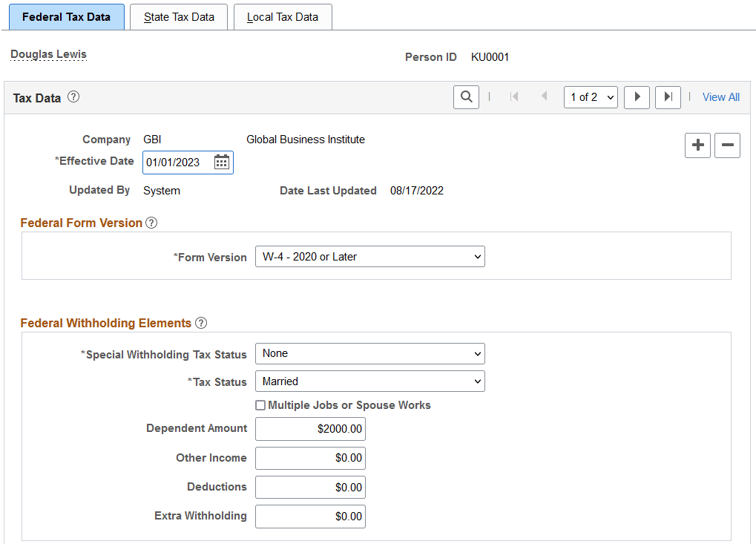756x544 pixels.
Task: Open the Form Version dropdown
Action: pos(369,256)
